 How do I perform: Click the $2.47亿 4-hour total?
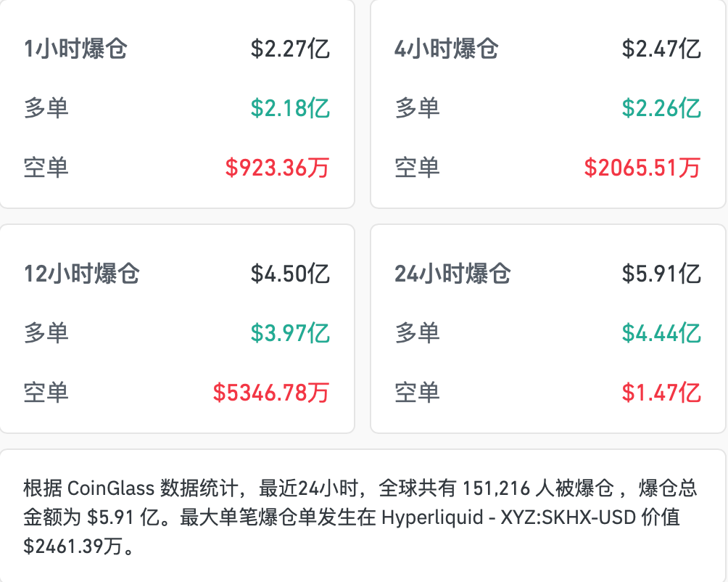[x=661, y=49]
